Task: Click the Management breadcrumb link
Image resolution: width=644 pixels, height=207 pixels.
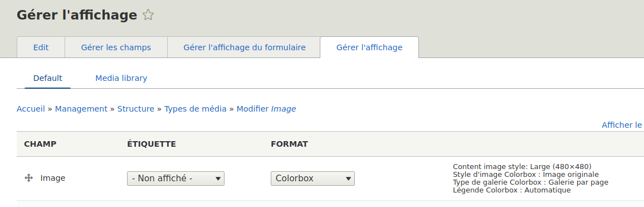Action: click(81, 109)
